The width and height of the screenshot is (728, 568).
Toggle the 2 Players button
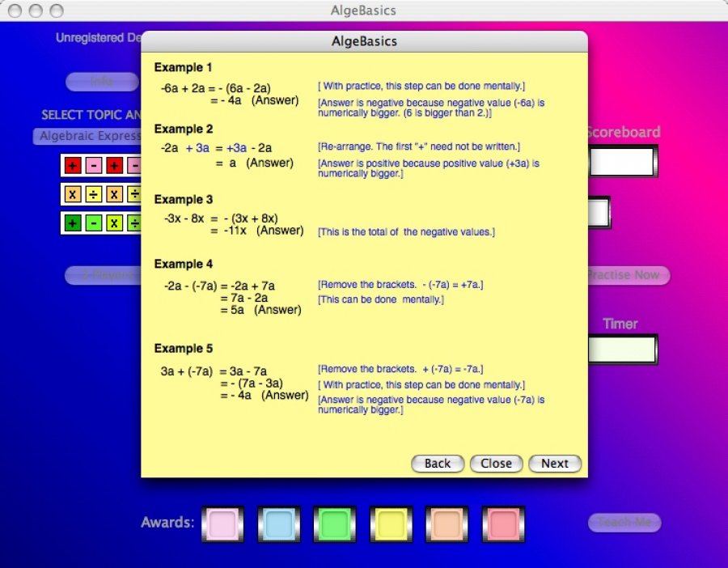click(x=104, y=276)
